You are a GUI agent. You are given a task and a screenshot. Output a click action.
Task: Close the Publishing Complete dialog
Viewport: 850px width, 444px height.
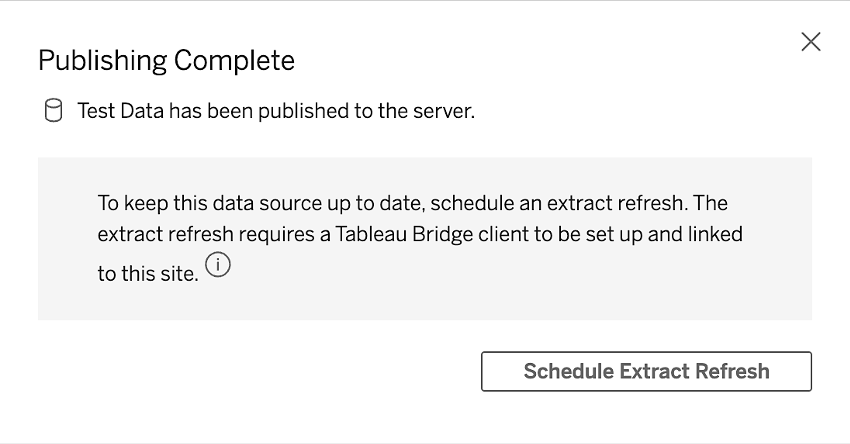[811, 42]
